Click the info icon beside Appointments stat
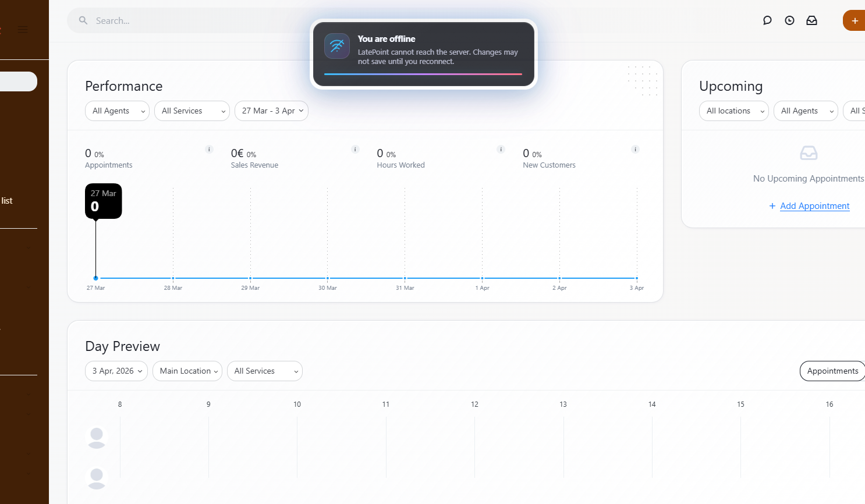This screenshot has width=865, height=504. click(x=210, y=150)
